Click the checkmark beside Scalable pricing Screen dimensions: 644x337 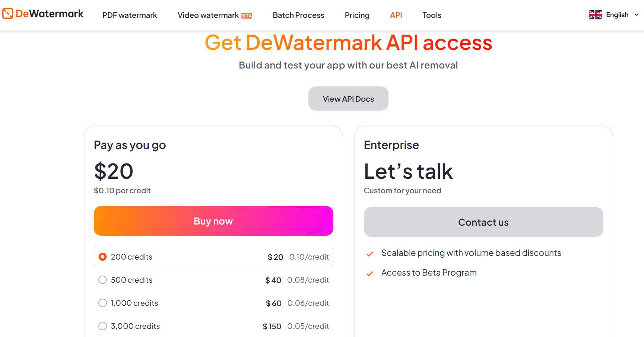click(x=369, y=254)
